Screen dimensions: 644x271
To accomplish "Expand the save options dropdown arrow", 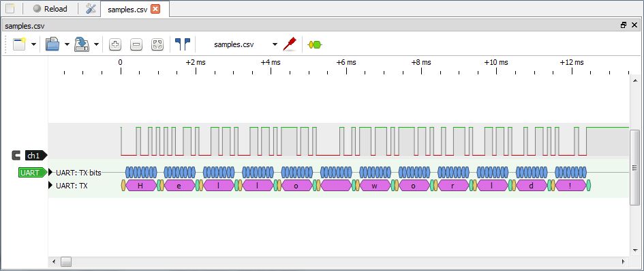I will pos(96,44).
